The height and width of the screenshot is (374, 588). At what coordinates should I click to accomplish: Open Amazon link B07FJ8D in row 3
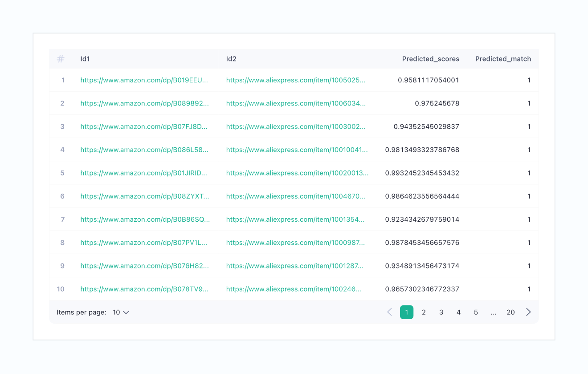[144, 126]
